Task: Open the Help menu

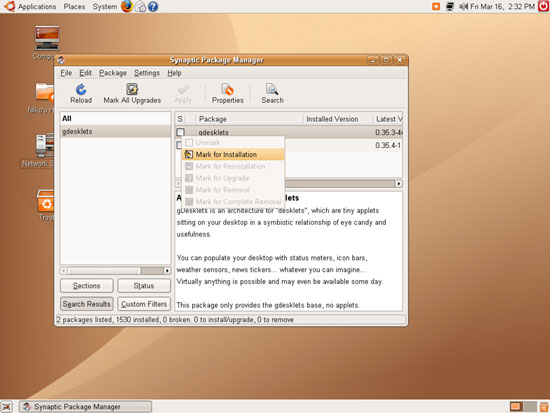Action: coord(174,73)
